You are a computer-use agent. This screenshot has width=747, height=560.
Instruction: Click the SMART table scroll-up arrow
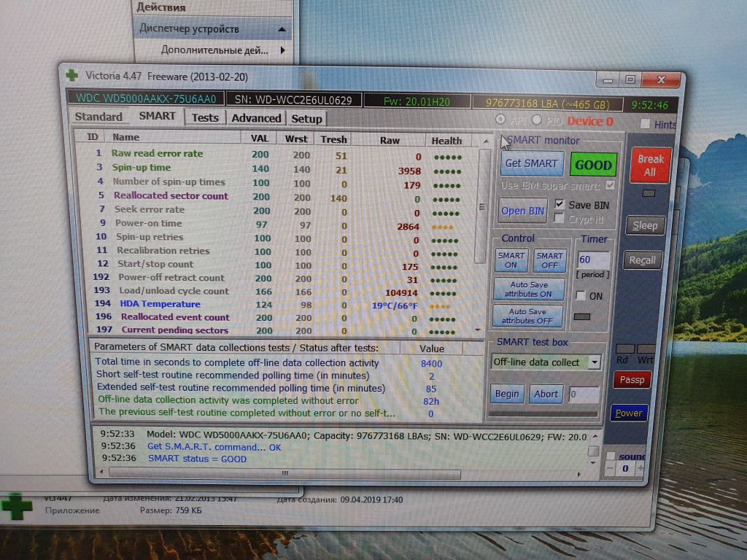[485, 141]
